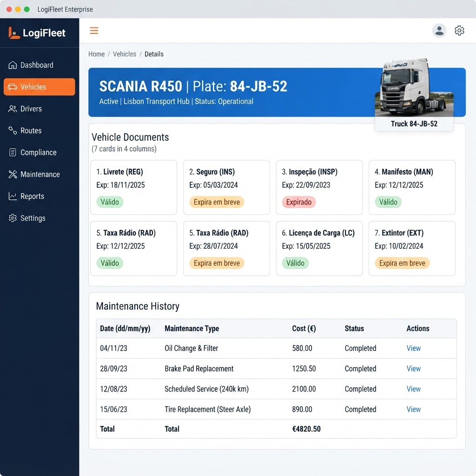
Task: Open the Reports chart icon
Action: 13,196
